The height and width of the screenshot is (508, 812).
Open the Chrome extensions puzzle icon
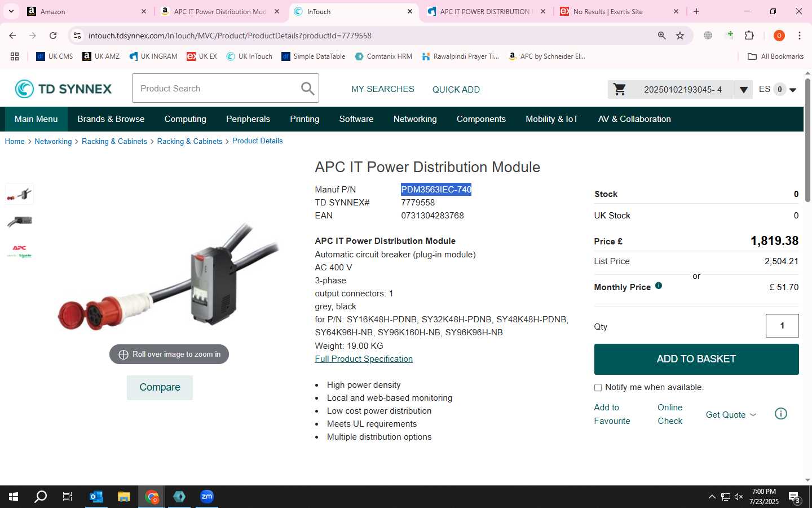pyautogui.click(x=749, y=36)
